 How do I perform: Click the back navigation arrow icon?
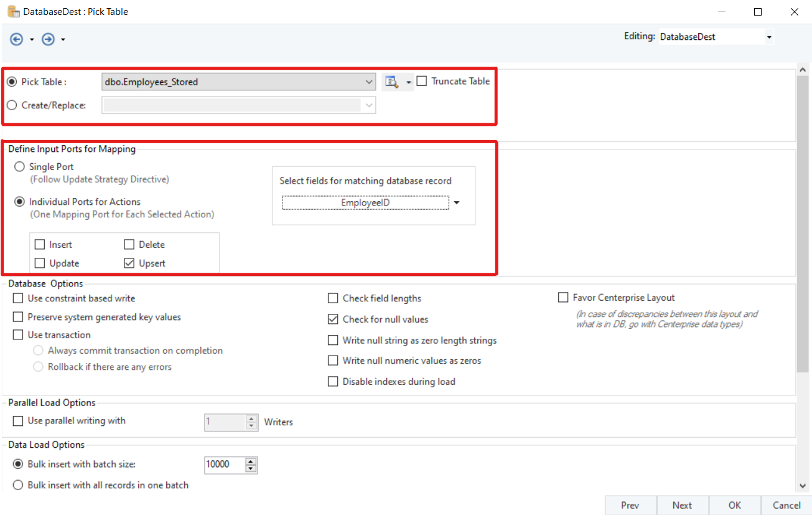[x=16, y=39]
